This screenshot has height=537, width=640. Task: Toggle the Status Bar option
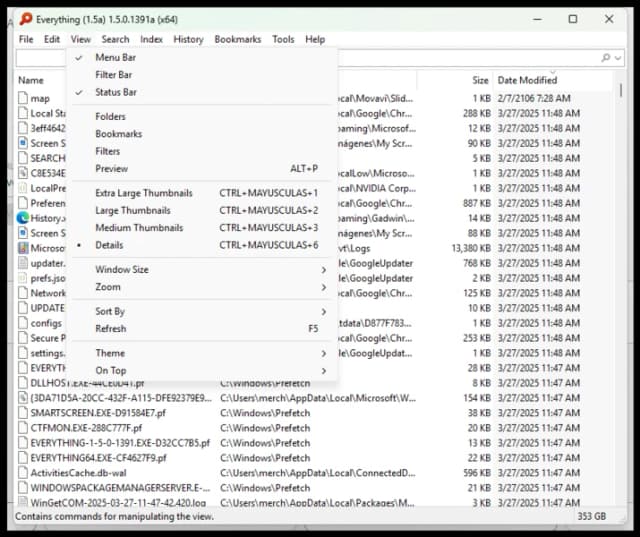pos(202,92)
